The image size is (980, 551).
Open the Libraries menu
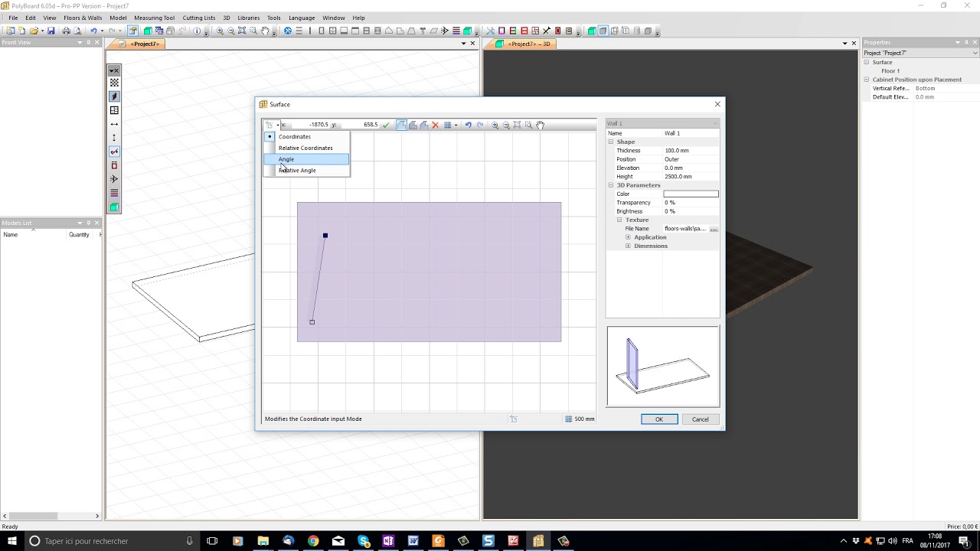(249, 18)
